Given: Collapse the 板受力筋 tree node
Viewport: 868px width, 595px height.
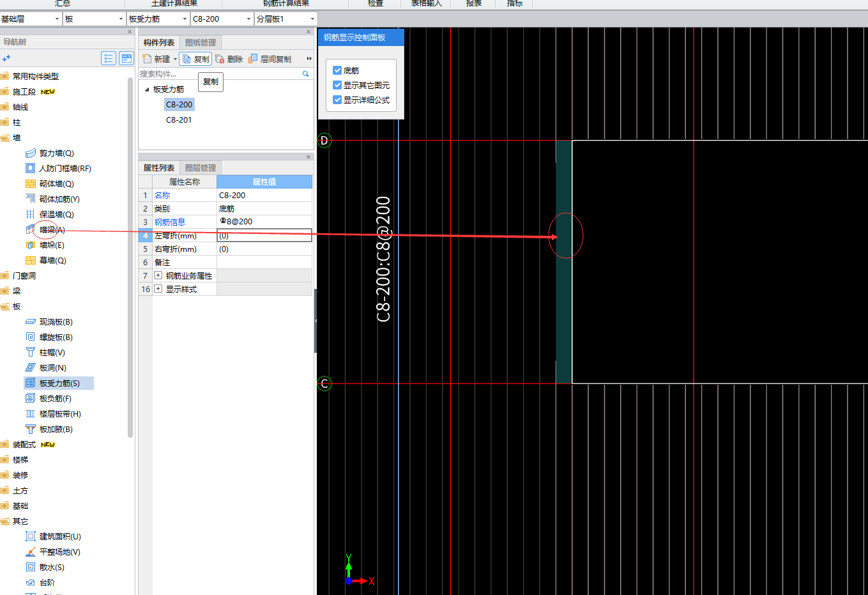Looking at the screenshot, I should click(147, 89).
